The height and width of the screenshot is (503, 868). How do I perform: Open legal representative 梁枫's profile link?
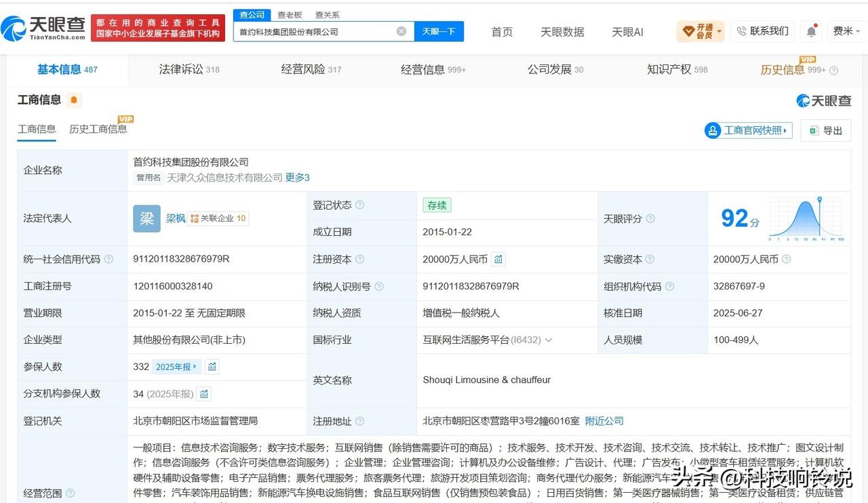(x=176, y=218)
